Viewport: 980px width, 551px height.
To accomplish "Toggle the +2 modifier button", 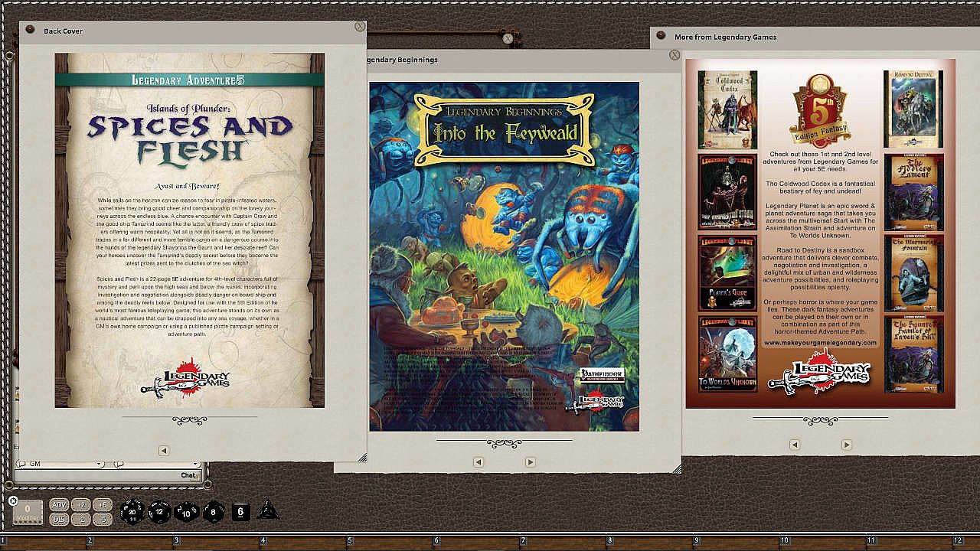I will (82, 504).
